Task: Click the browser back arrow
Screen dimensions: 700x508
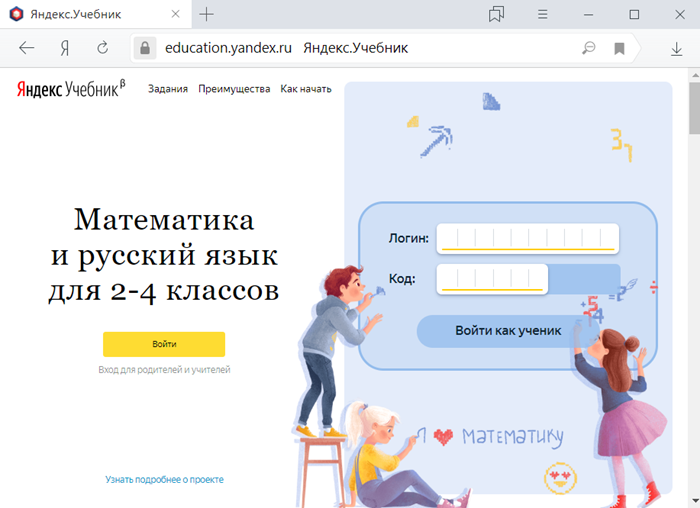Action: pyautogui.click(x=26, y=47)
